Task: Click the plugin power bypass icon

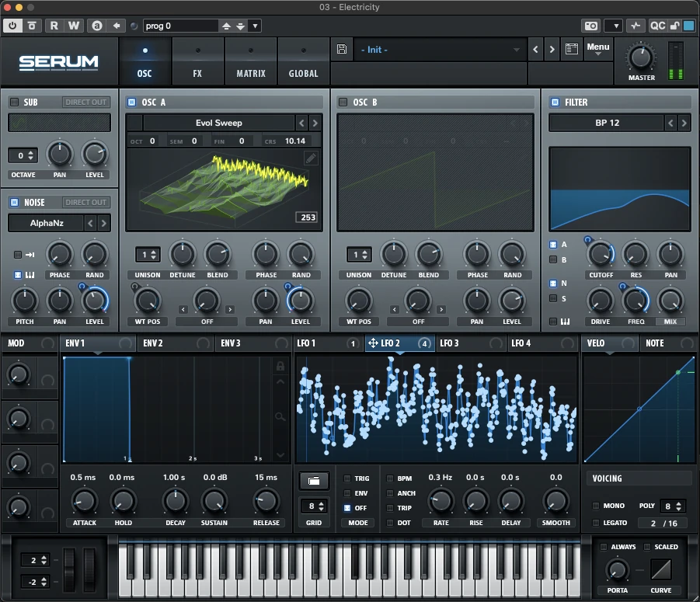Action: (12, 26)
